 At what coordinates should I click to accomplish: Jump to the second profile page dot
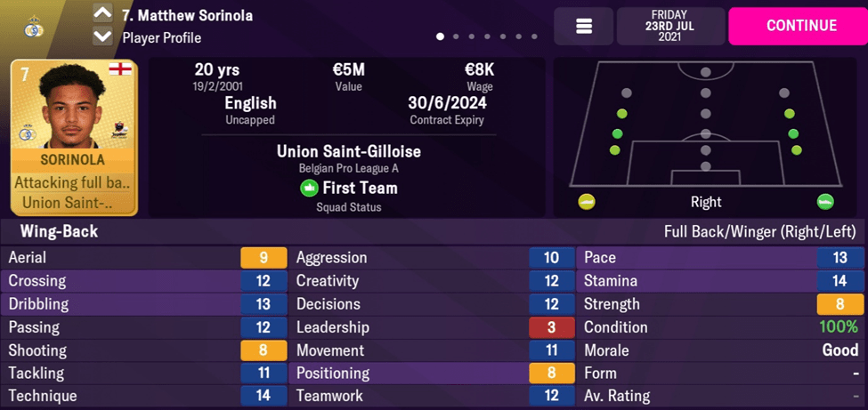[457, 37]
